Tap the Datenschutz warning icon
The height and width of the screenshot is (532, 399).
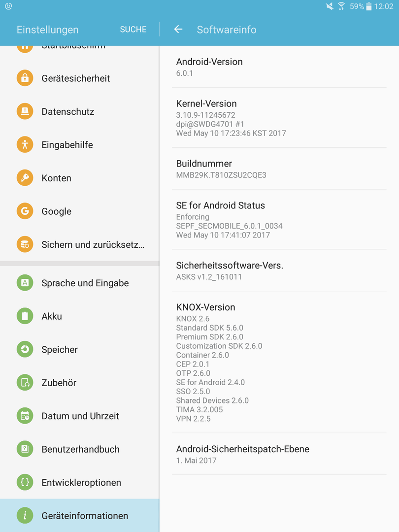[25, 111]
